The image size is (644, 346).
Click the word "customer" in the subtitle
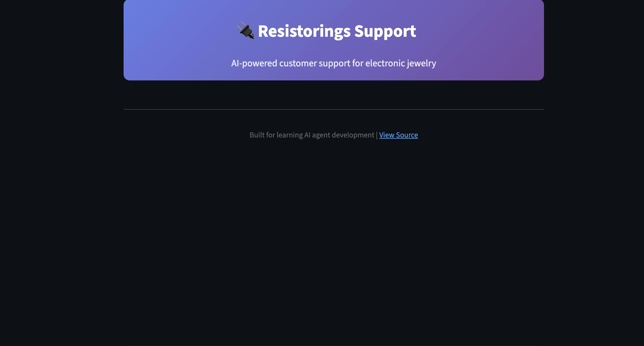298,63
